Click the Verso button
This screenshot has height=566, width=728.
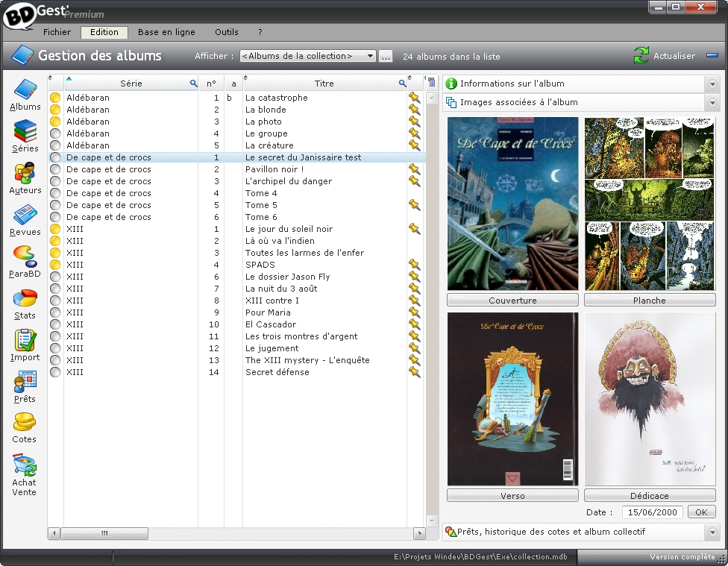click(512, 495)
